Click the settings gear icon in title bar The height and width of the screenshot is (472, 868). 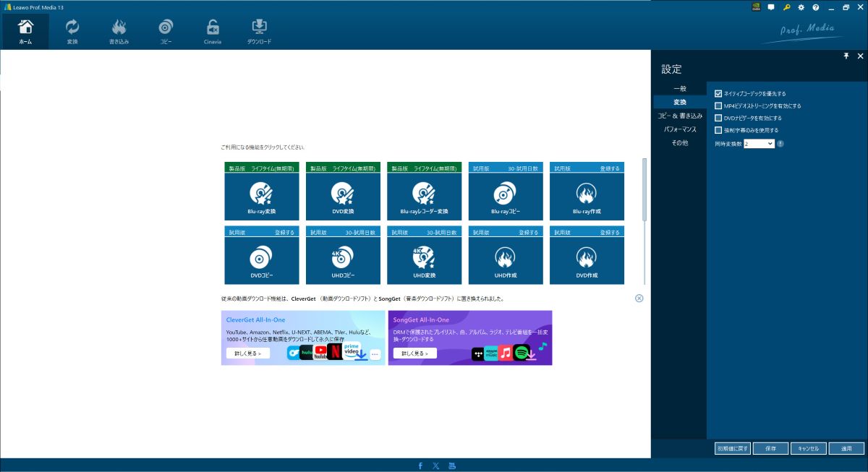pos(801,7)
